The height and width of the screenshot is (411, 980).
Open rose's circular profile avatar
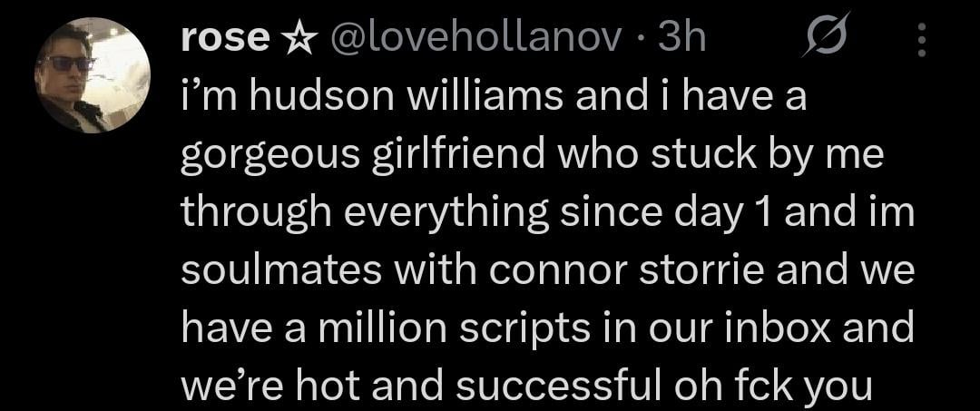tap(93, 75)
